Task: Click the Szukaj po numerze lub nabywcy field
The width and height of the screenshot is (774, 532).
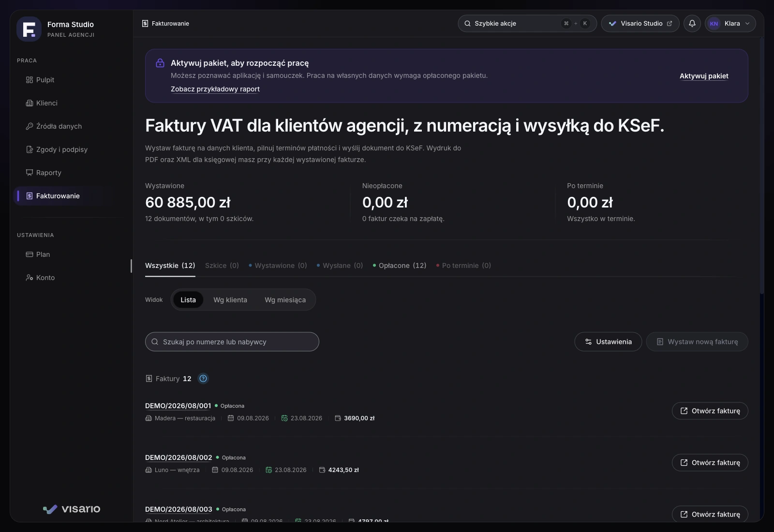Action: (232, 341)
